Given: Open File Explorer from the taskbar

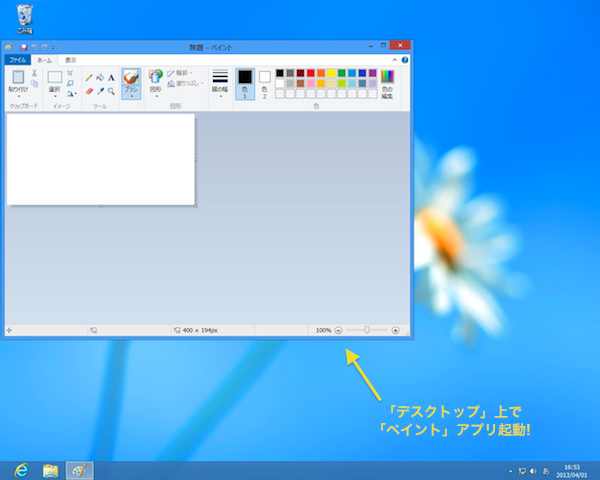Looking at the screenshot, I should coord(51,471).
